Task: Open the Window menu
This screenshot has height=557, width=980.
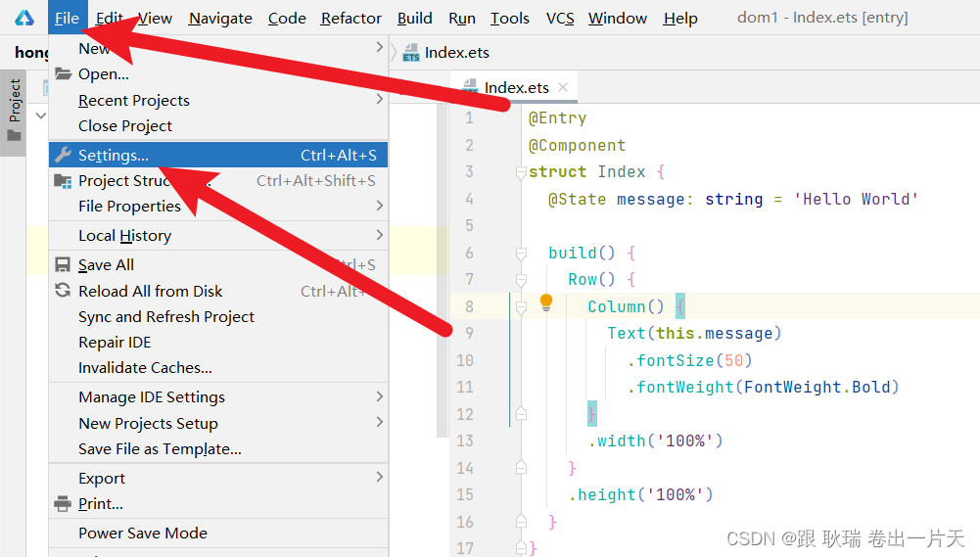Action: tap(617, 19)
